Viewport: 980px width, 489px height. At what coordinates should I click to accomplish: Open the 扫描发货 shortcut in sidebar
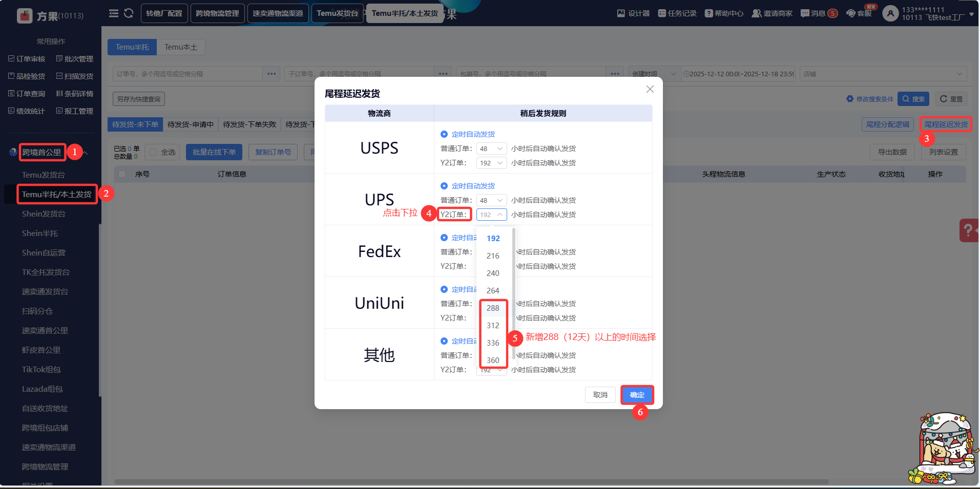click(x=75, y=76)
